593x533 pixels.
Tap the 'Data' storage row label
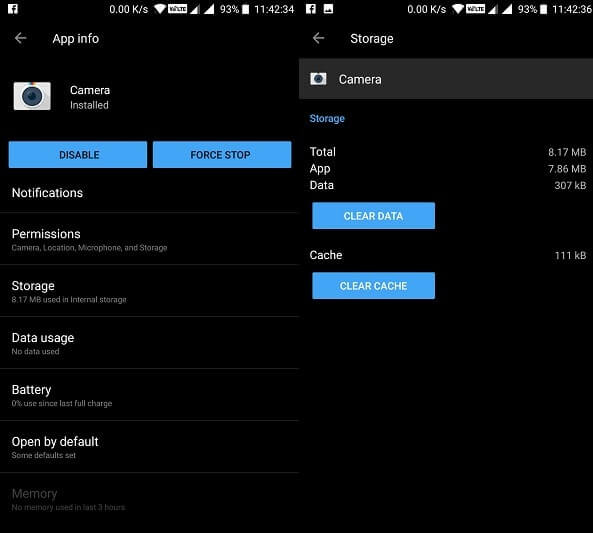pos(322,185)
